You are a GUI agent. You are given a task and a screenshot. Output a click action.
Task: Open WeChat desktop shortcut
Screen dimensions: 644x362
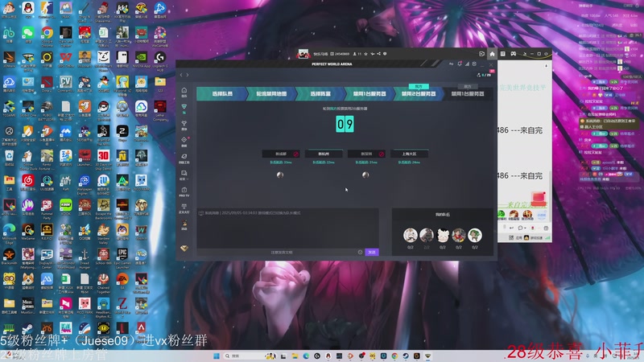[x=28, y=35]
